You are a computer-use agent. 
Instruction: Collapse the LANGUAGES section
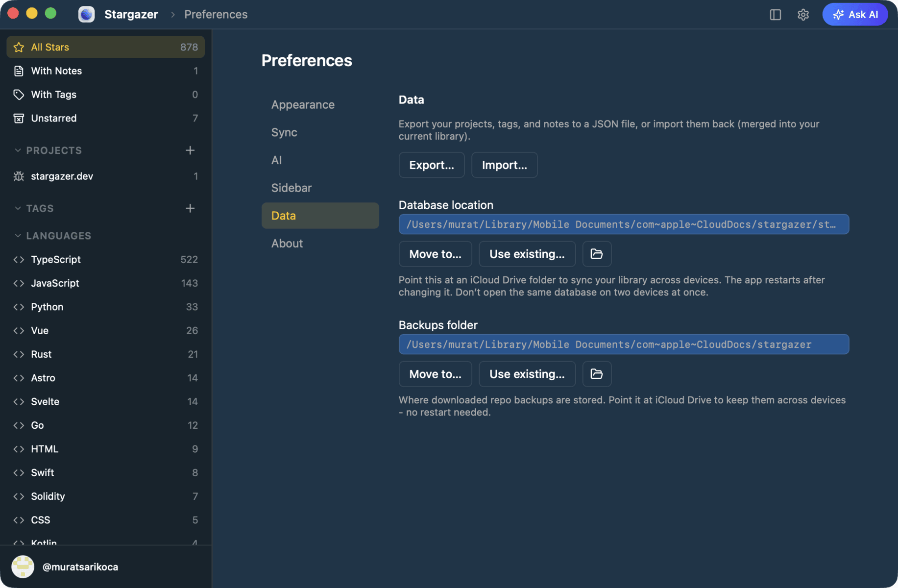tap(18, 236)
